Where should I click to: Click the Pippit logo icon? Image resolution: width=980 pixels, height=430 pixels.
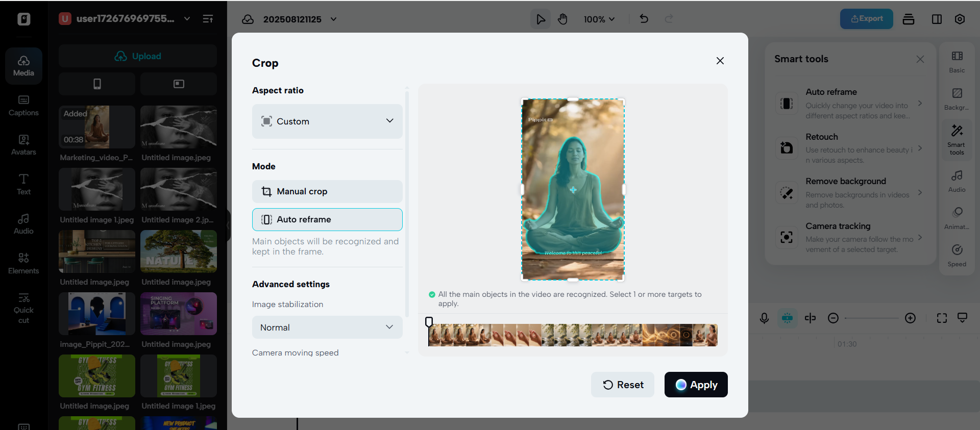click(23, 19)
